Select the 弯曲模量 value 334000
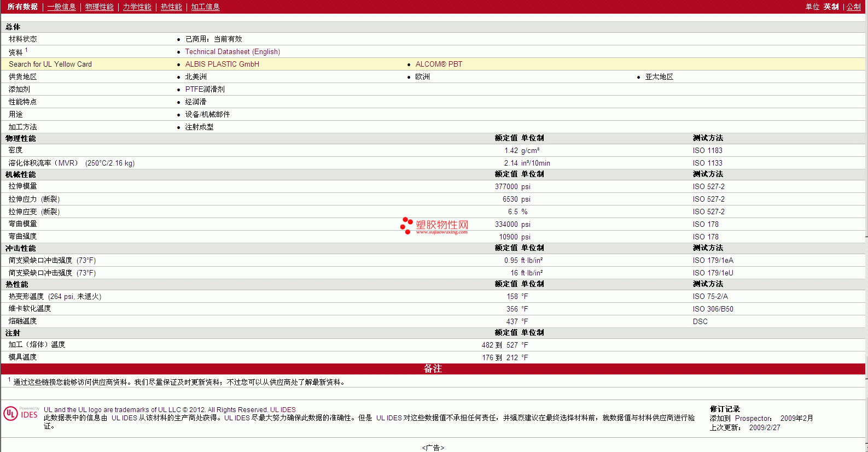The width and height of the screenshot is (868, 452). 506,224
